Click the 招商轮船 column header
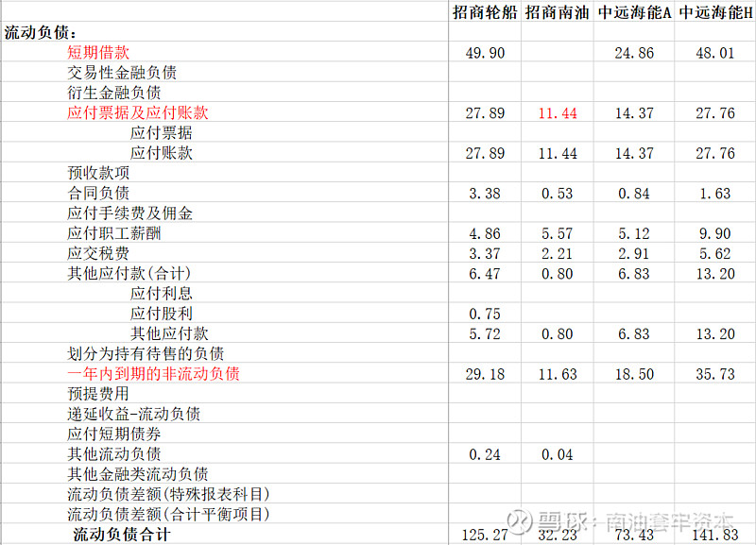 pyautogui.click(x=485, y=12)
